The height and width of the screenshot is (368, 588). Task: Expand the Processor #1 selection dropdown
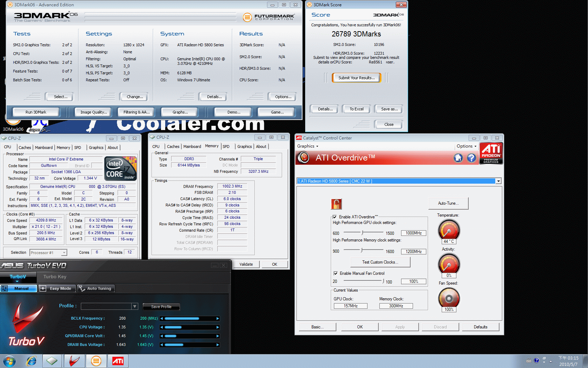[64, 253]
